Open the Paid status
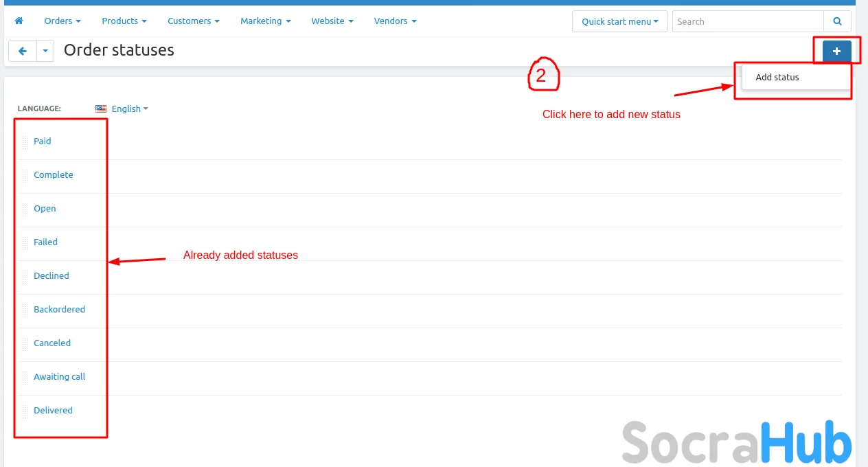 point(43,141)
